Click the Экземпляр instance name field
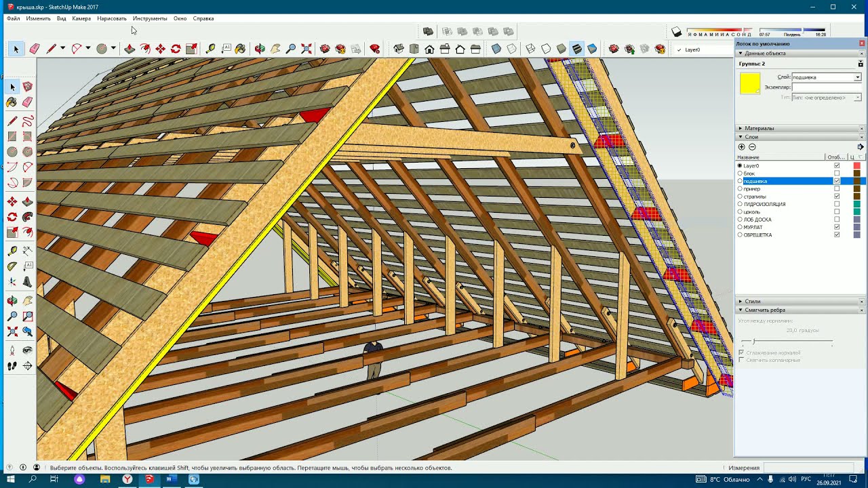Viewport: 868px width, 488px height. point(826,87)
